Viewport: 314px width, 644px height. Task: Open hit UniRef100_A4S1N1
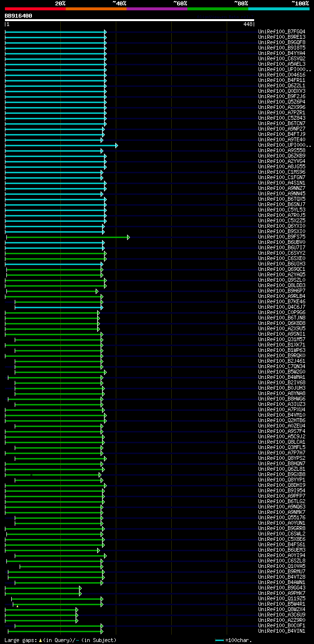(x=282, y=183)
